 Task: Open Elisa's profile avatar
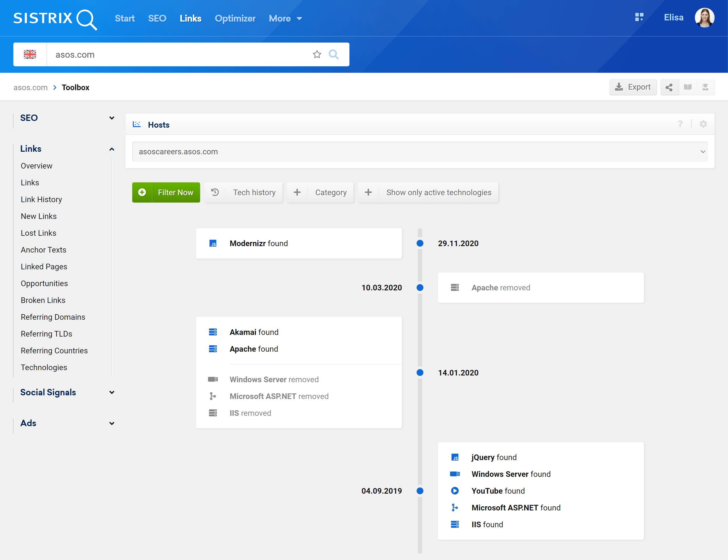pos(704,18)
